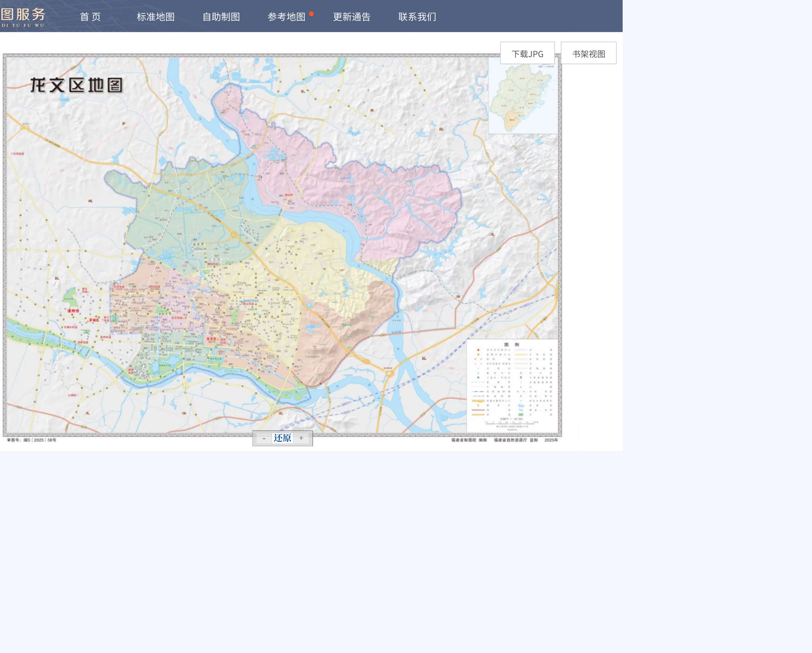Open the 参考地图 navigation item
This screenshot has height=653, width=812.
(x=286, y=17)
